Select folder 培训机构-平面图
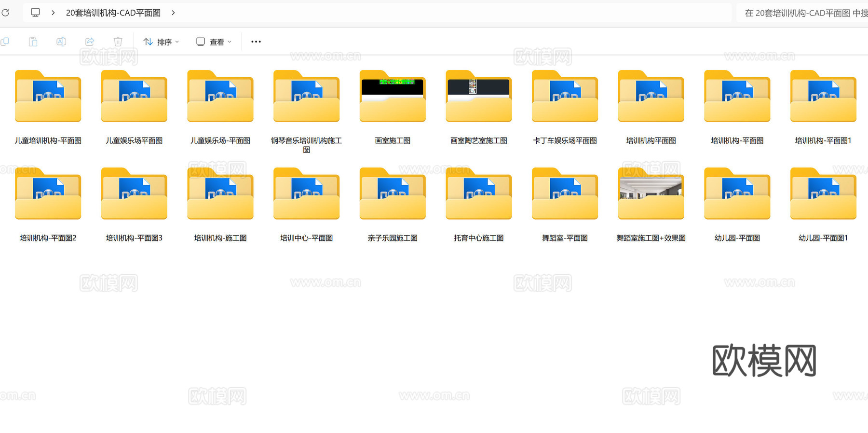 coord(737,107)
